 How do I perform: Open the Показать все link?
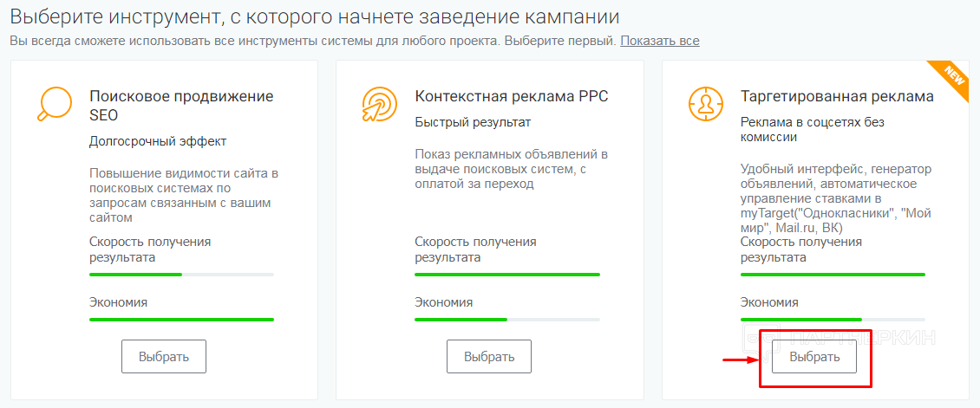(x=659, y=41)
